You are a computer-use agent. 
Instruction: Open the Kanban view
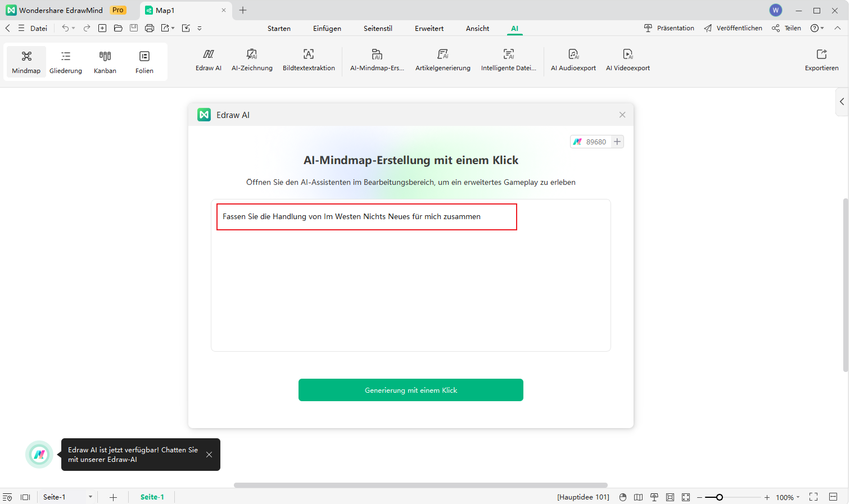click(105, 62)
